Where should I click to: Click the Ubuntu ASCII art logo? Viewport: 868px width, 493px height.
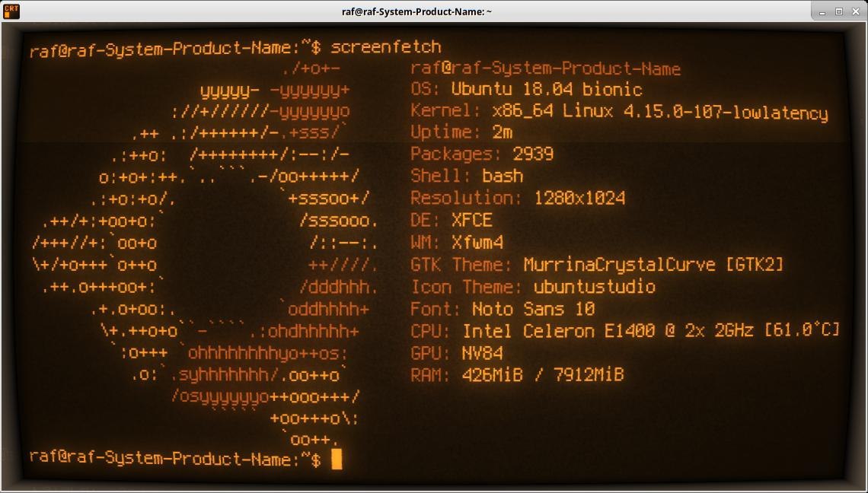[204, 253]
